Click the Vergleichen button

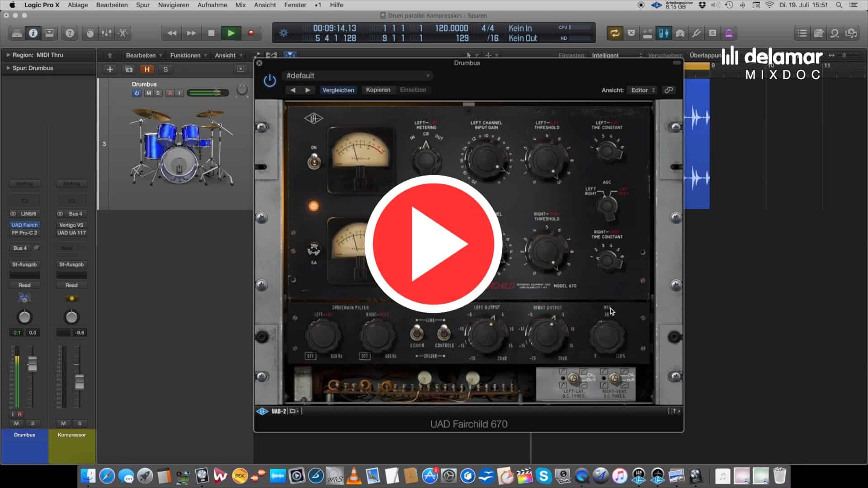338,90
